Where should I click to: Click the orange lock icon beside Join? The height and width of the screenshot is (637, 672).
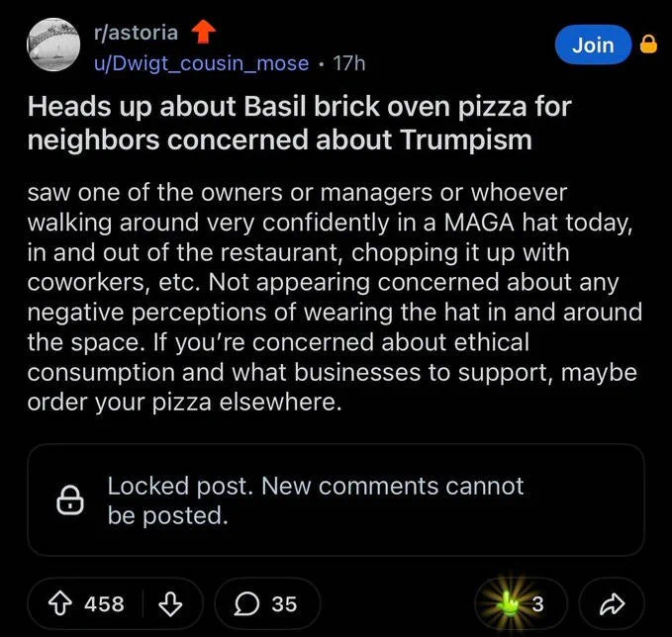(x=648, y=45)
